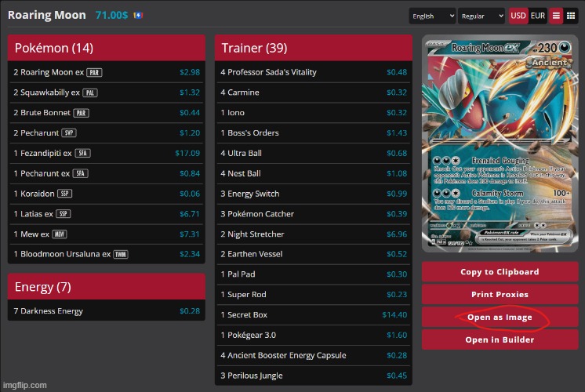Select the 1 Secret Box row
Image resolution: width=585 pixels, height=392 pixels.
314,315
